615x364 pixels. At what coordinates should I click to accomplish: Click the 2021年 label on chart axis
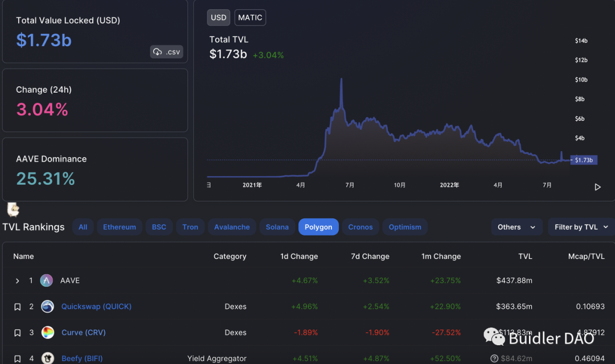coord(252,185)
